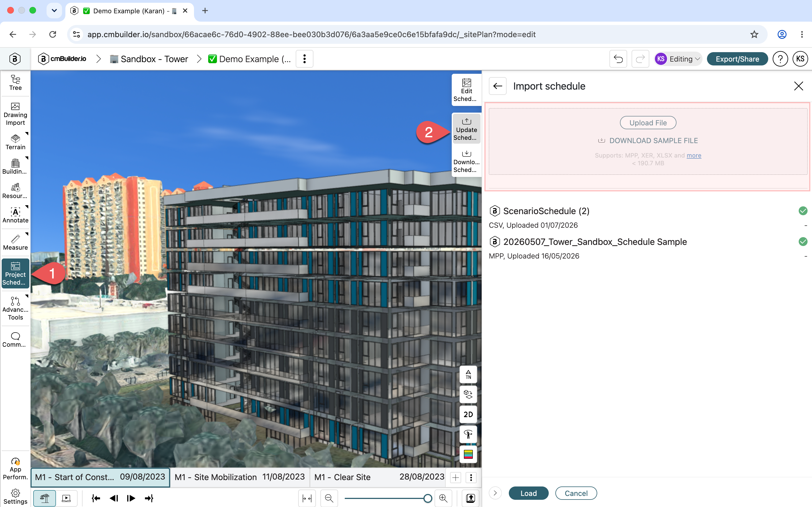Open the help question mark menu
The height and width of the screenshot is (507, 812).
point(780,59)
